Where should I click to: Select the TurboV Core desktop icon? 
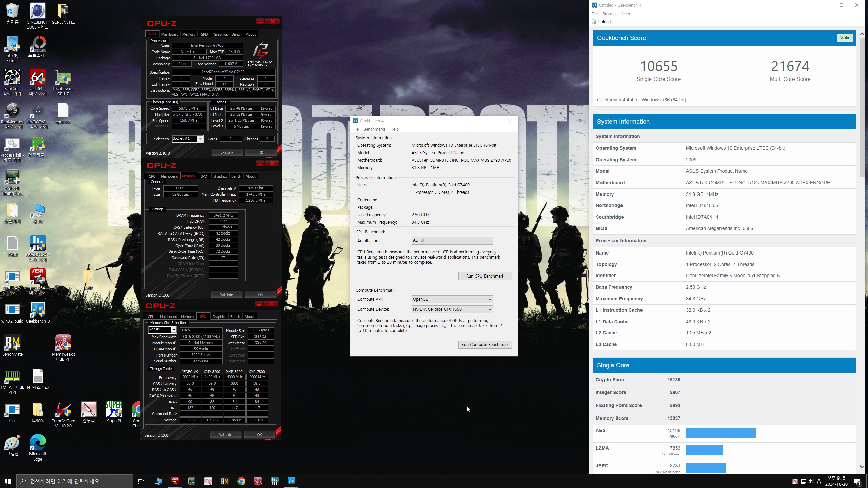tap(63, 414)
